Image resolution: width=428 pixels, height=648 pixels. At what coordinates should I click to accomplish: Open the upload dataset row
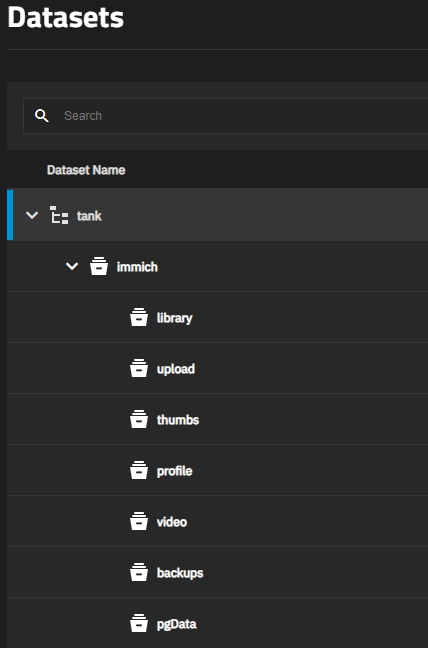[x=217, y=369]
